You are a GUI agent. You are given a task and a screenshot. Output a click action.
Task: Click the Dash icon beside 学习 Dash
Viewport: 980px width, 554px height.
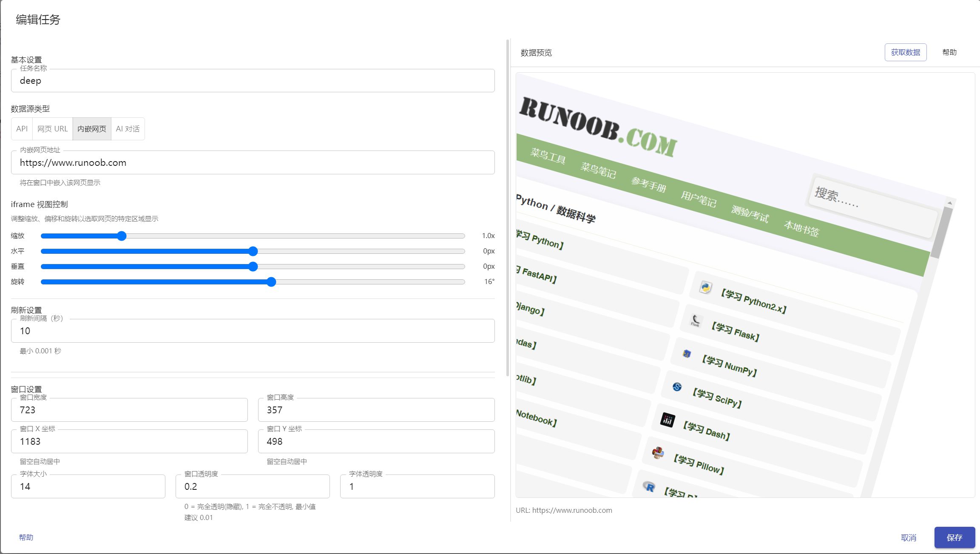point(668,420)
